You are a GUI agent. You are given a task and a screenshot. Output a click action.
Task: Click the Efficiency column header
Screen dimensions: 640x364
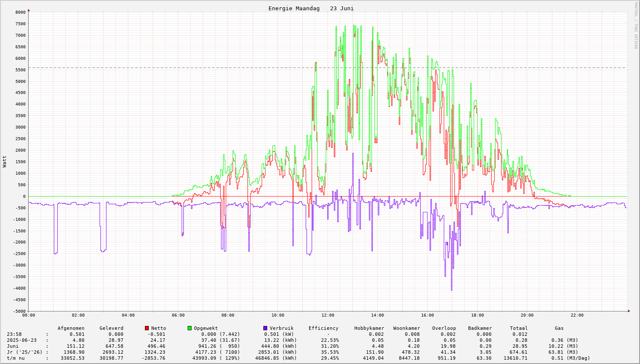(x=323, y=328)
